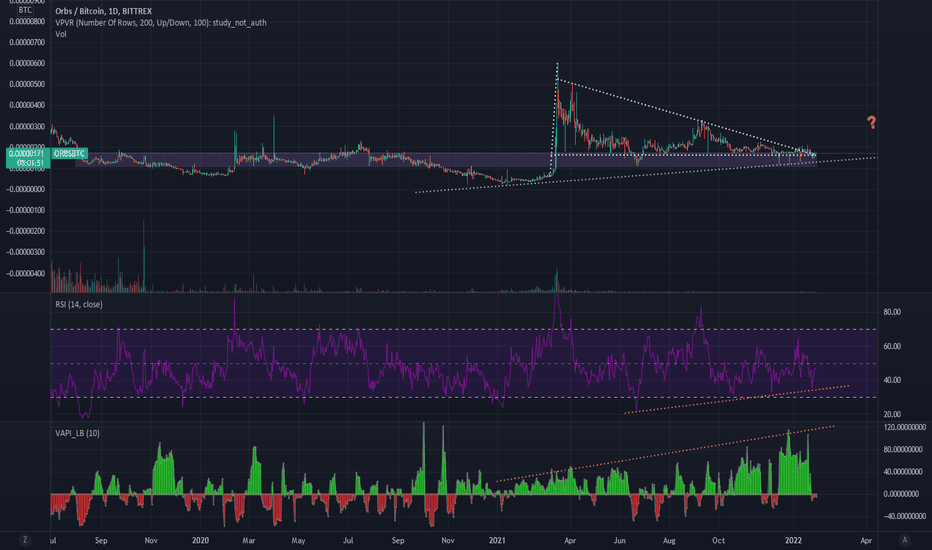932x550 pixels.
Task: Click the -40.00000000 VAPI axis value
Action: pos(905,516)
